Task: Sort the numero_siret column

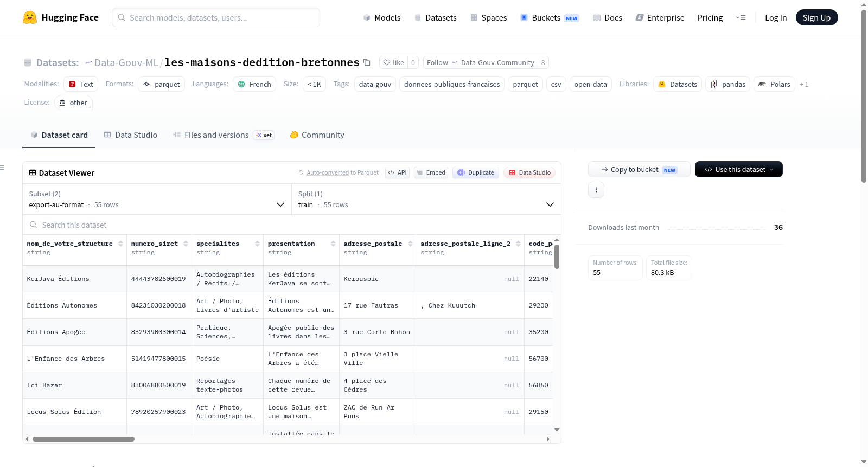Action: (x=186, y=244)
